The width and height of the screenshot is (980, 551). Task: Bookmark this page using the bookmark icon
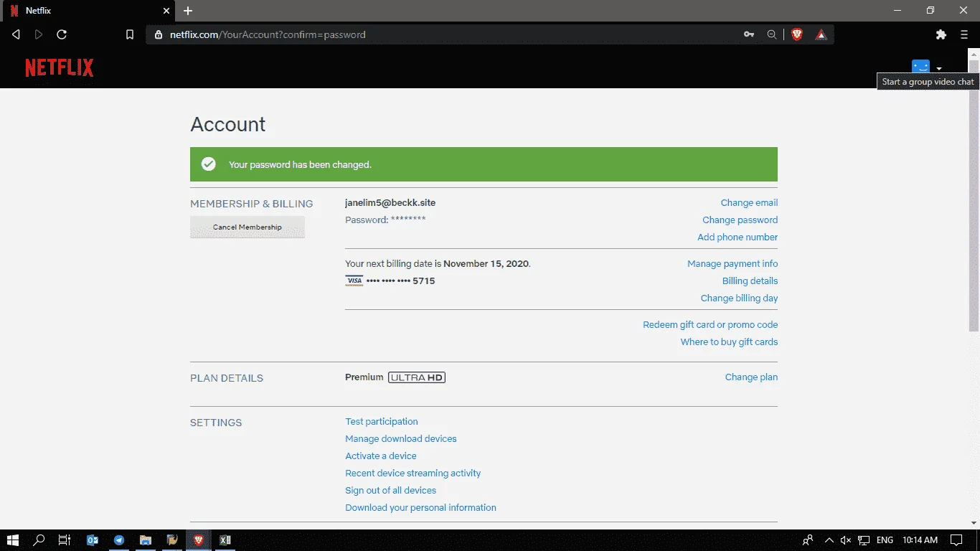130,34
